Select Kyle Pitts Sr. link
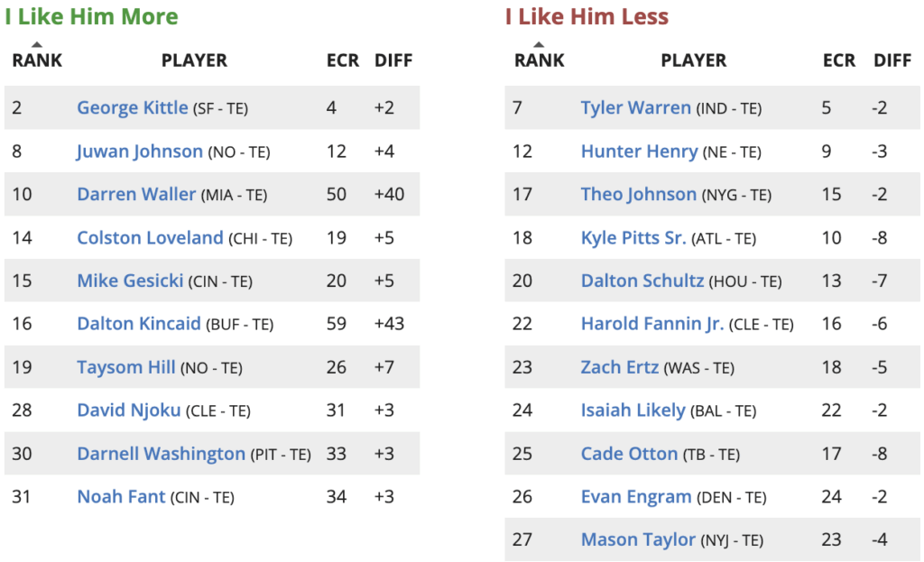Viewport: 924px width, 562px height. [x=634, y=238]
